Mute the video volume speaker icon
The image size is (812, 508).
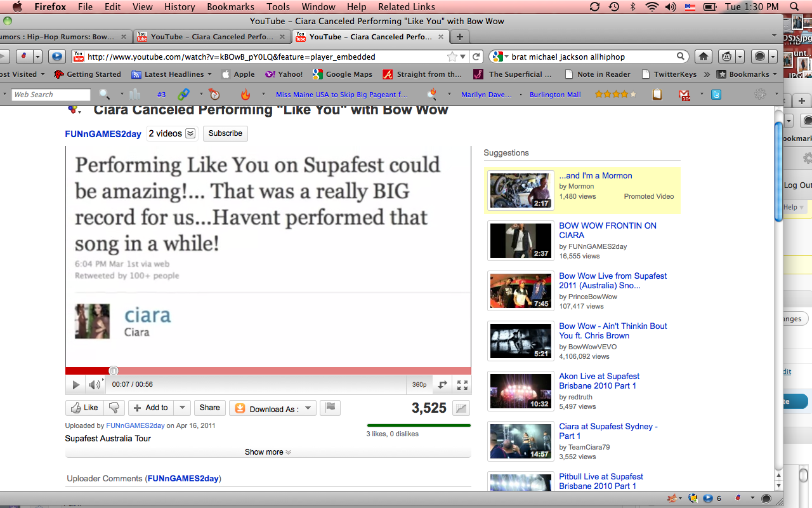pyautogui.click(x=95, y=385)
